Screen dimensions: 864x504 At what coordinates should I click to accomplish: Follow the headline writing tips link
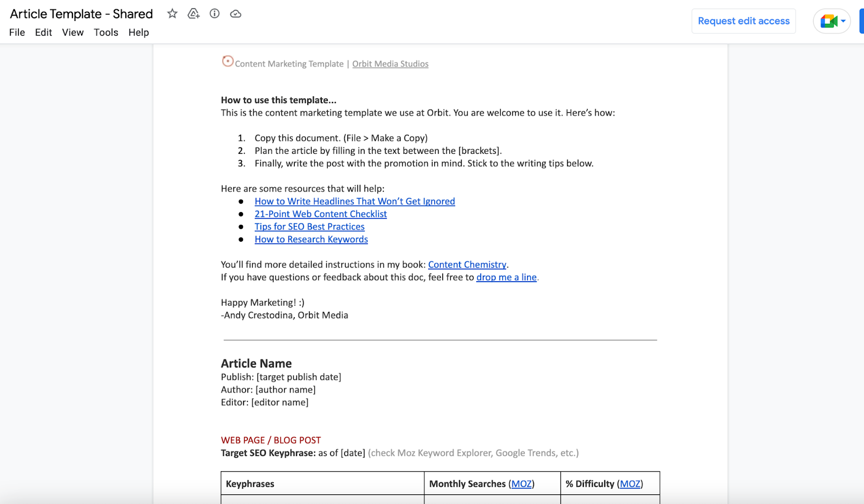[354, 201]
